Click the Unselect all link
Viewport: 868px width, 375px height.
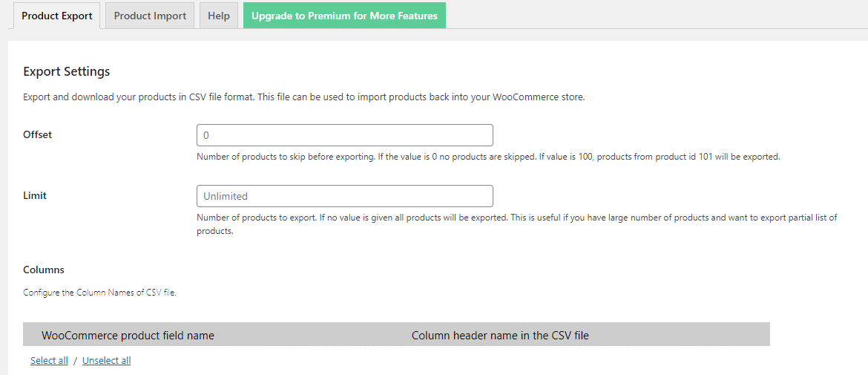[x=107, y=361]
